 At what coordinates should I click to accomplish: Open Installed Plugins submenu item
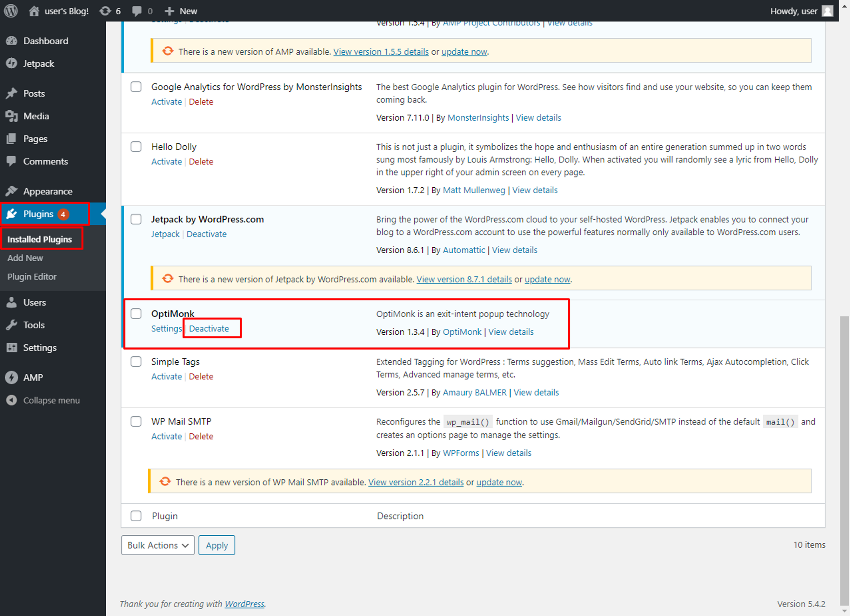point(40,239)
